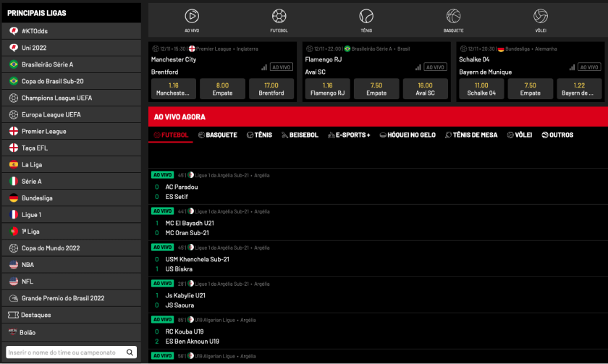Image resolution: width=608 pixels, height=364 pixels.
Task: Bet 1.22 on Bayern de Munique win
Action: pos(579,89)
